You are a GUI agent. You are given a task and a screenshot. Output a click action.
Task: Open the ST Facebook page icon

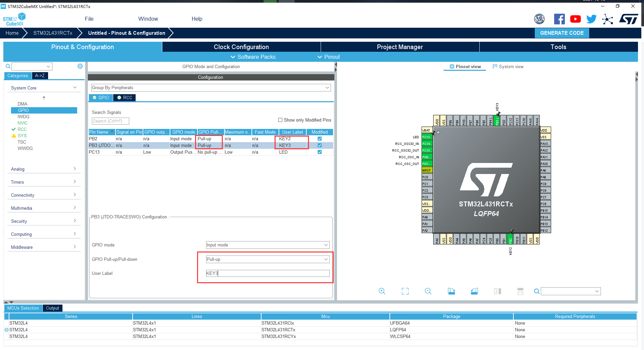click(x=559, y=19)
